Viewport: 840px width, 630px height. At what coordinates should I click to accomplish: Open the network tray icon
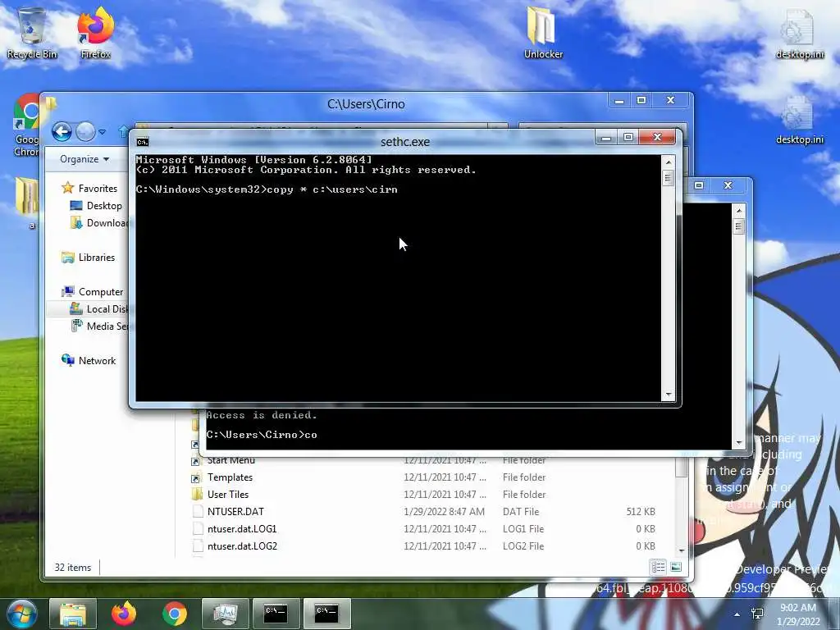757,614
